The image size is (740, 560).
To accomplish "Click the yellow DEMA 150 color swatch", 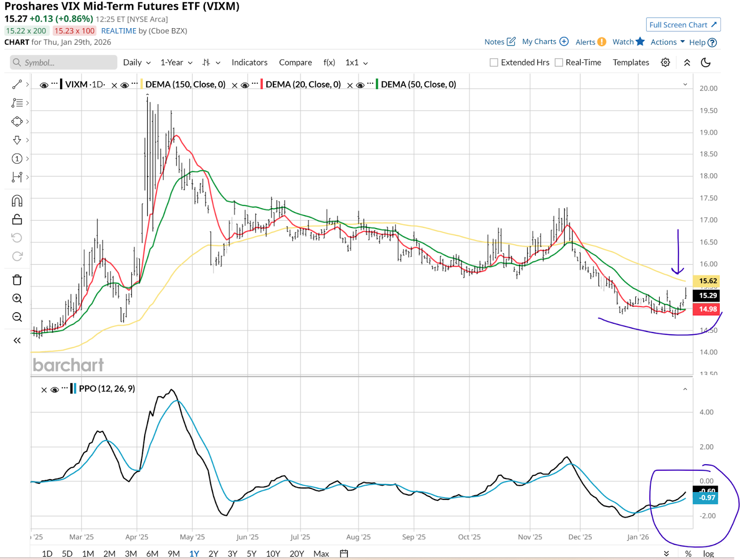I will click(x=142, y=84).
